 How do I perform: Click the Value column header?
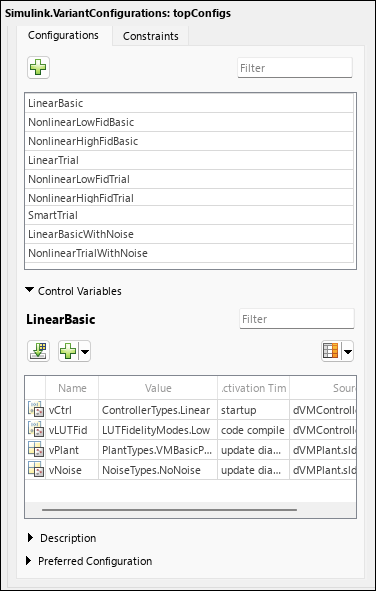pos(158,388)
